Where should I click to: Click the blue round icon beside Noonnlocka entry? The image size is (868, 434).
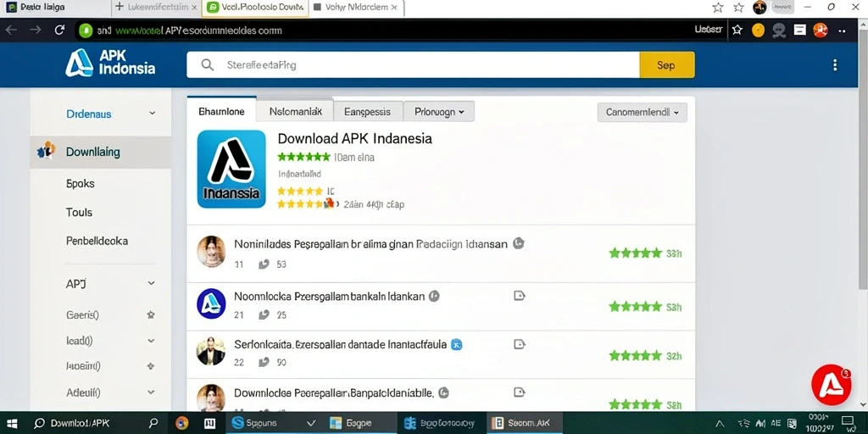coord(211,303)
